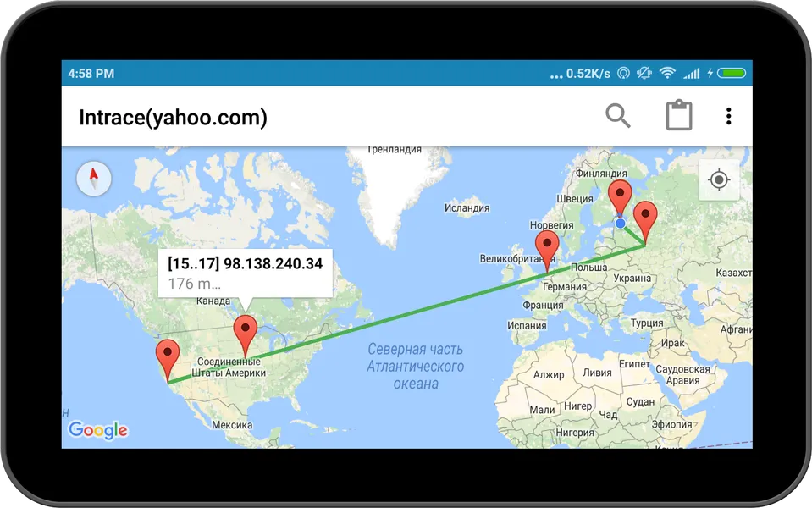
Task: Click the Турция map label
Action: pos(647,323)
